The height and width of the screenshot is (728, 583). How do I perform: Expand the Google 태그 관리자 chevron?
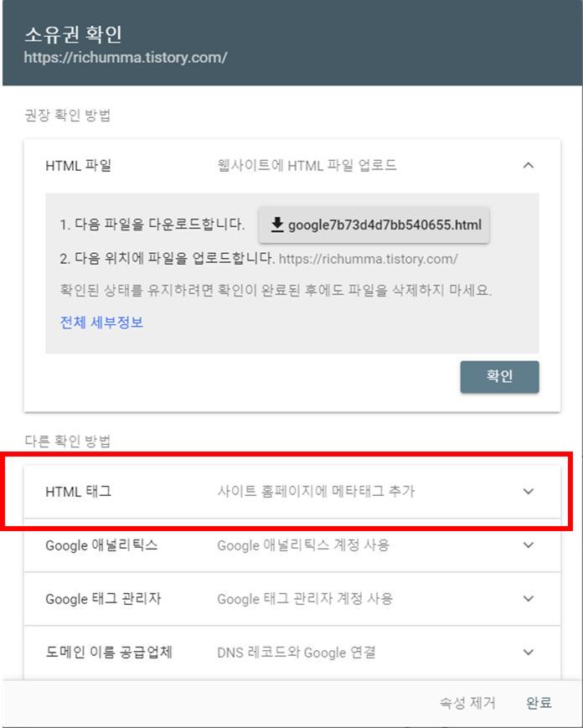click(529, 598)
